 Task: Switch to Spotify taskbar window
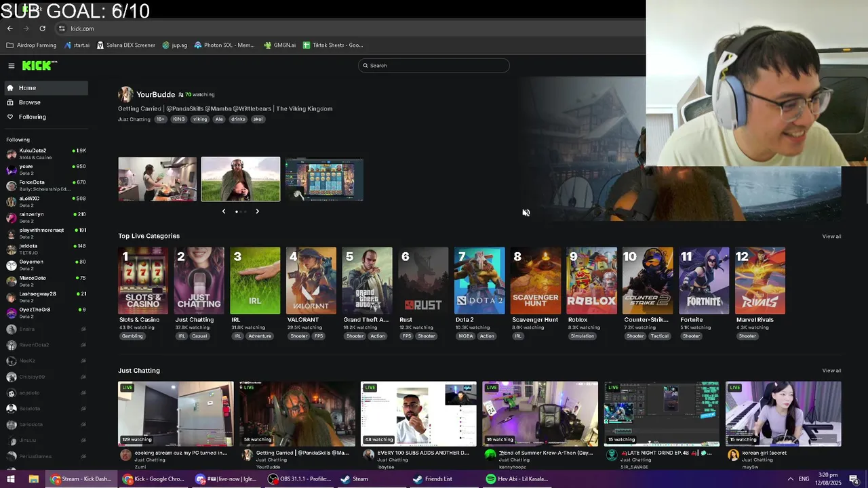[x=517, y=479]
